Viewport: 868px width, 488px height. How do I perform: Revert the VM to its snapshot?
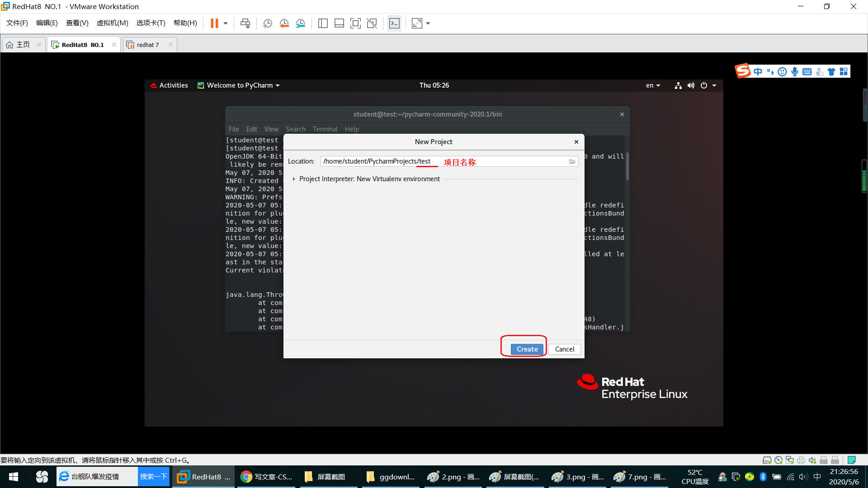[284, 23]
